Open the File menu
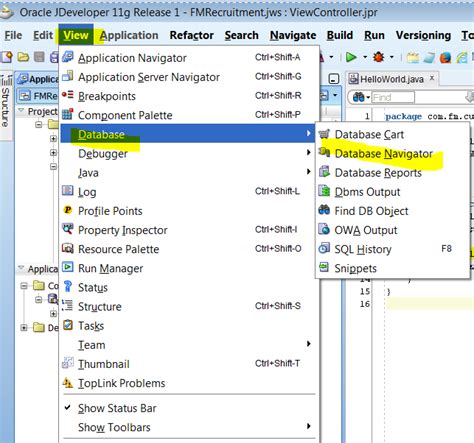The height and width of the screenshot is (443, 474). click(x=14, y=35)
